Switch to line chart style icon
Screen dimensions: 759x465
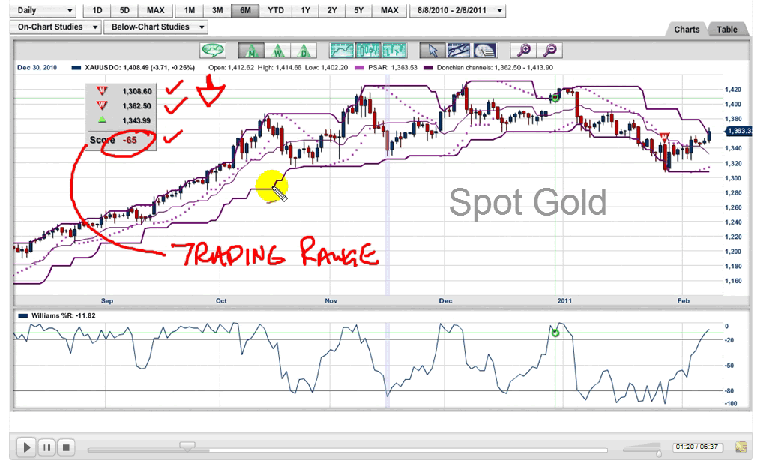tap(342, 50)
